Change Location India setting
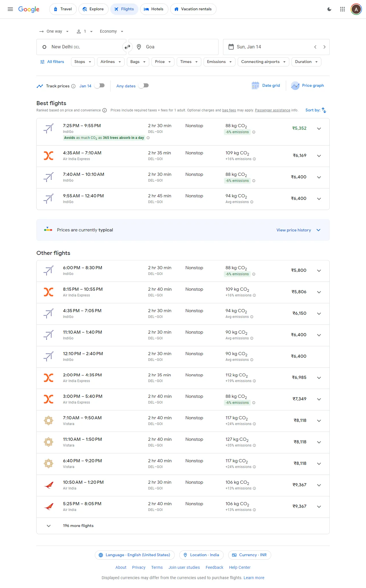 pyautogui.click(x=202, y=555)
